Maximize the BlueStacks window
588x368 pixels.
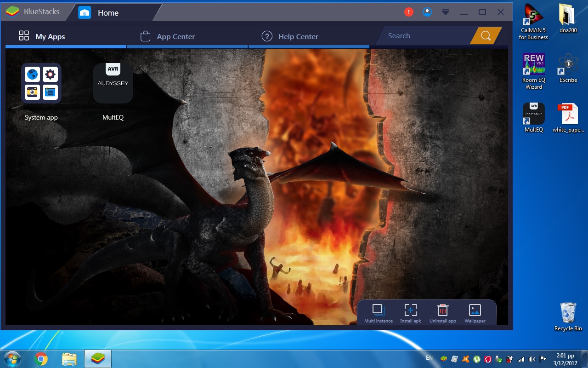tap(482, 12)
